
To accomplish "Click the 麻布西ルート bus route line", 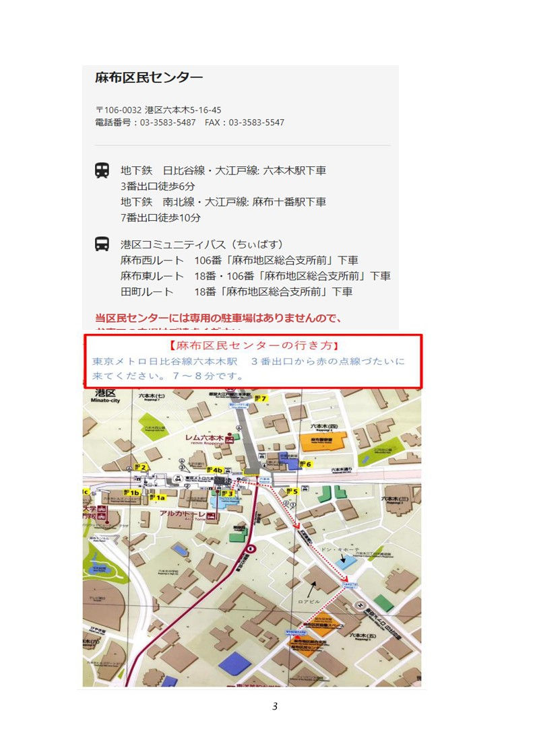I will pyautogui.click(x=239, y=261).
